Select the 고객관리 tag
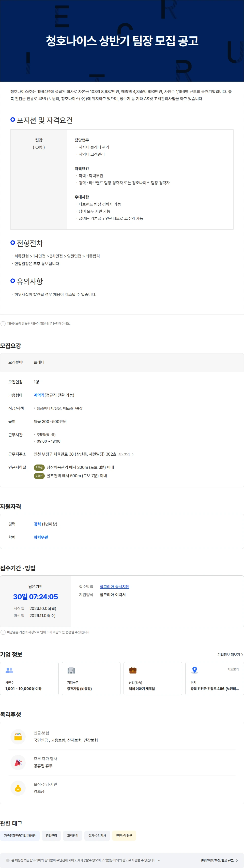The height and width of the screenshot is (868, 244). tap(72, 835)
